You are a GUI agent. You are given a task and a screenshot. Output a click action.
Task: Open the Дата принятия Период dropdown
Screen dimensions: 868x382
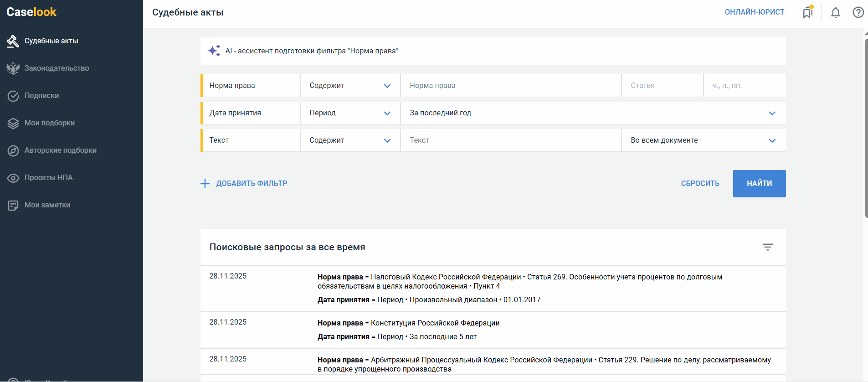coord(350,113)
